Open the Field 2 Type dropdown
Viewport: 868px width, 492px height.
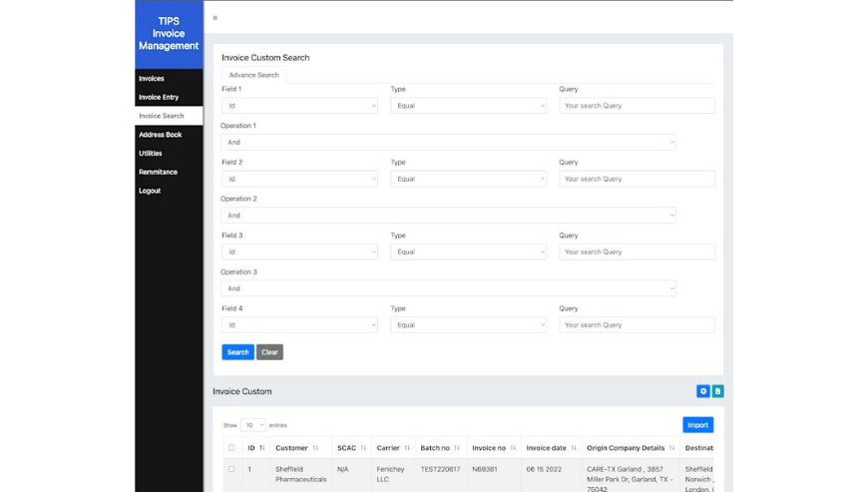pyautogui.click(x=468, y=179)
